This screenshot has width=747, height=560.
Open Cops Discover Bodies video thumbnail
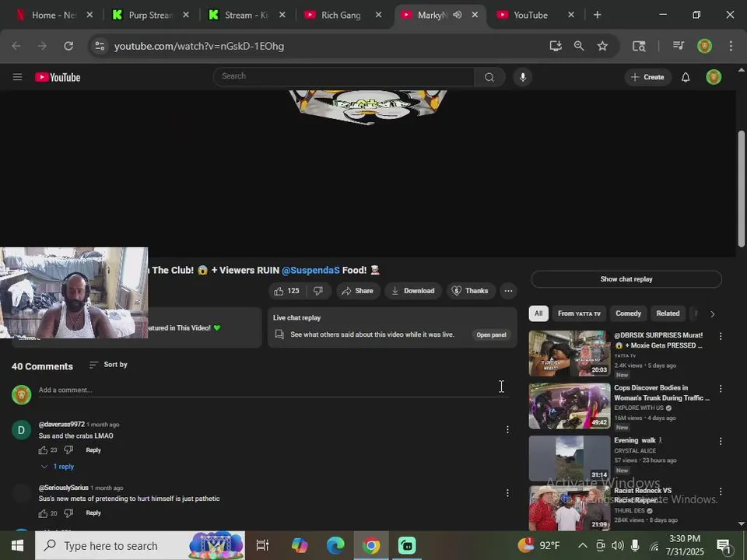(570, 406)
